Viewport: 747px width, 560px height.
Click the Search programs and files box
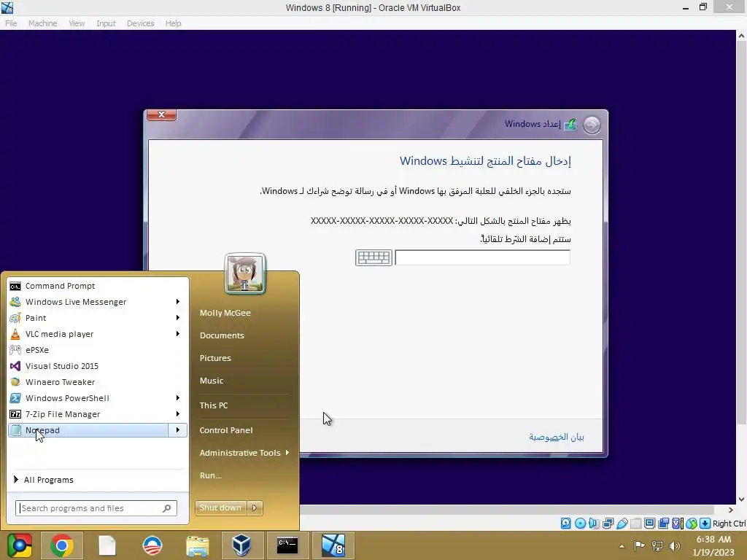(96, 508)
